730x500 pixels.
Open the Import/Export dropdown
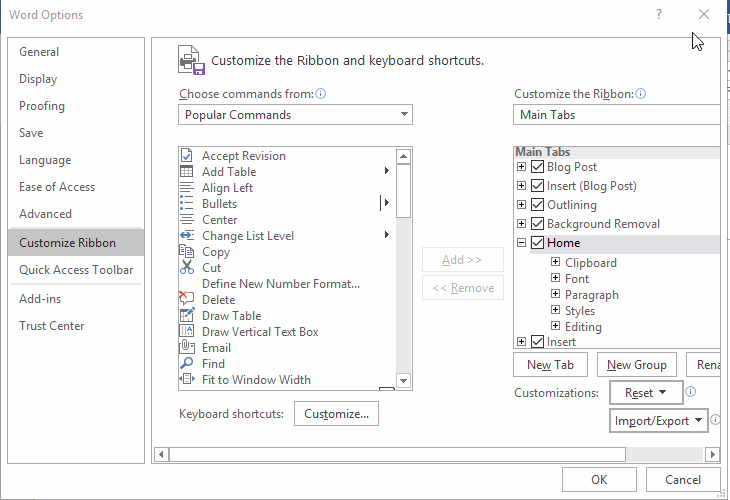tap(658, 421)
